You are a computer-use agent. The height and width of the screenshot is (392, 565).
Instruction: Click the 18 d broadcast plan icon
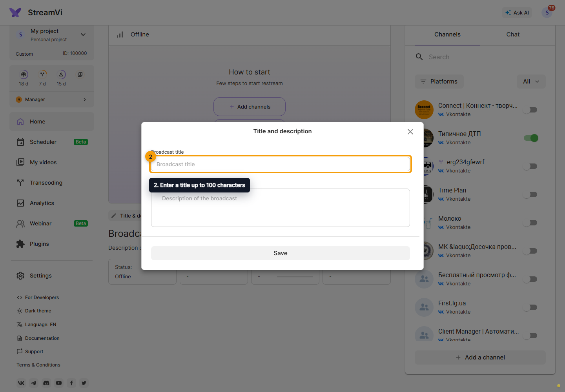pos(24,74)
